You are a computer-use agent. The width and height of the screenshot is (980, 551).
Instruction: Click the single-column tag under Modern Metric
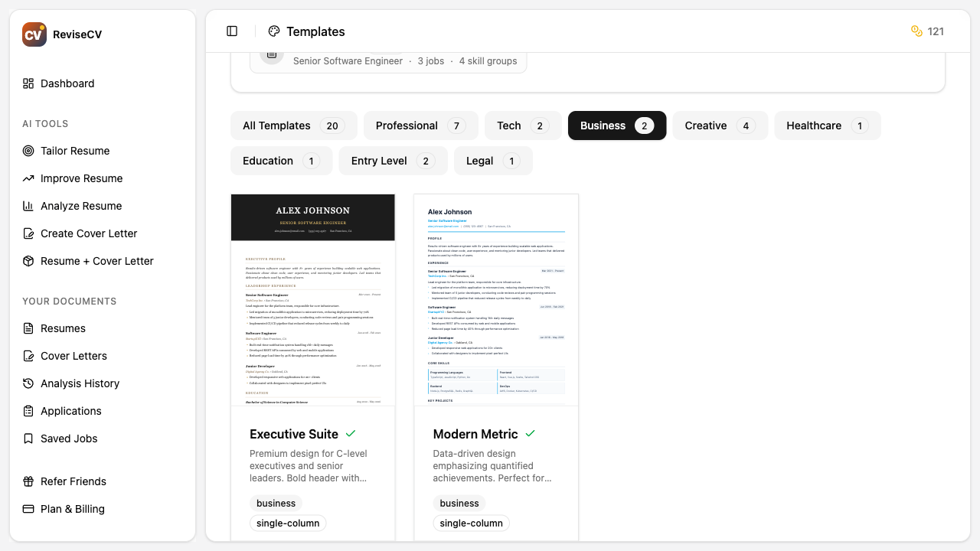point(471,523)
